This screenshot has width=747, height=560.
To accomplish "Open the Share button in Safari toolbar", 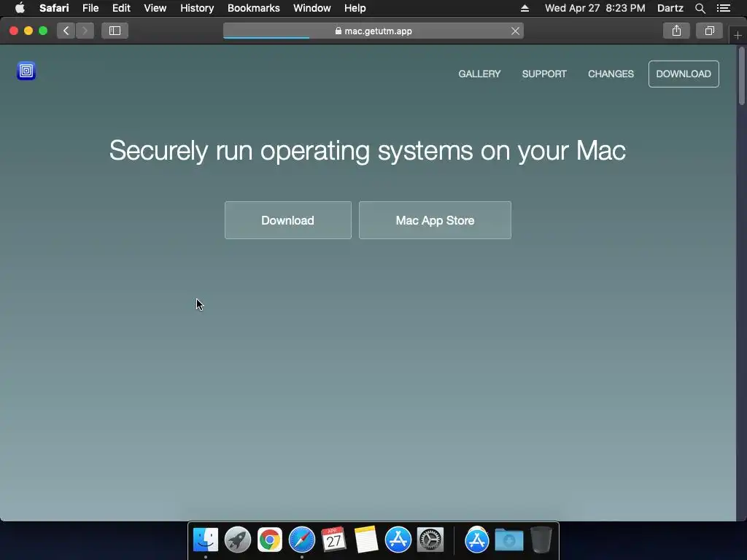I will (676, 31).
